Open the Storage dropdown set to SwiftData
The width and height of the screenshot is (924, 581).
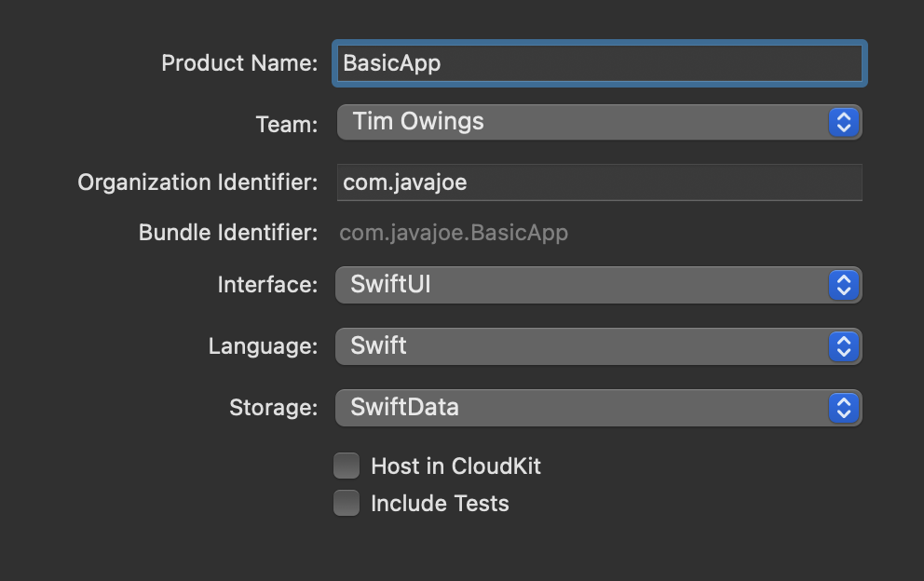[582, 408]
